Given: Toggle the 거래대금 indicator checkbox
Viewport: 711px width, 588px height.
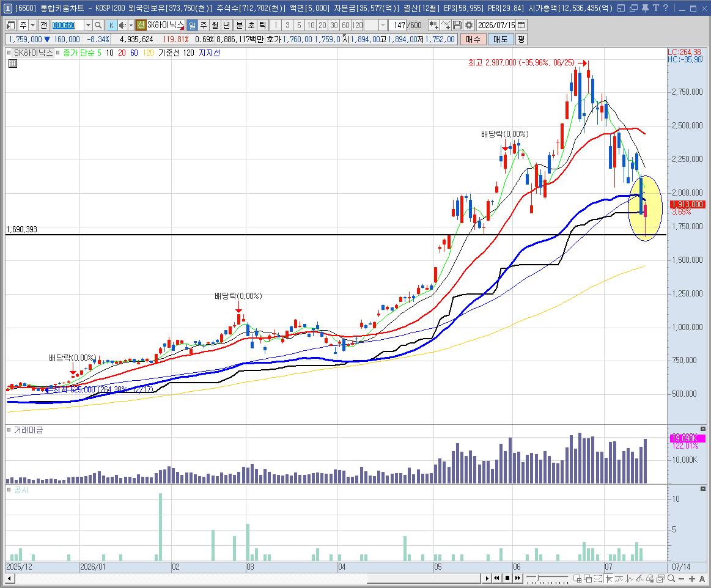Looking at the screenshot, I should [x=9, y=430].
